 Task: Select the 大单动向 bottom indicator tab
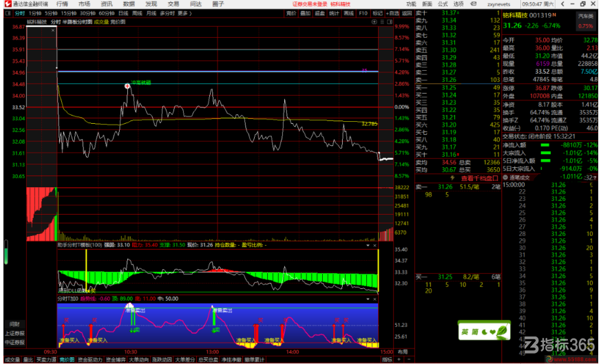pos(139,360)
